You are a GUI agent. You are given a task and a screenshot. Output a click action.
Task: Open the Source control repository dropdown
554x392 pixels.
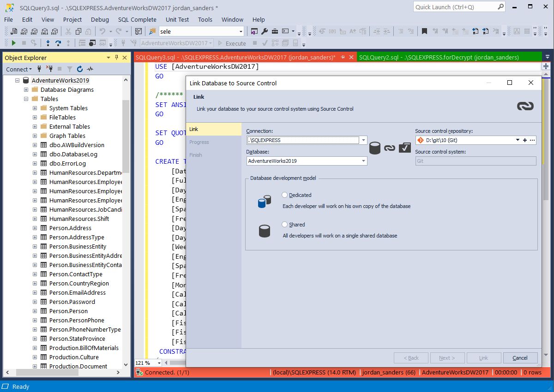[x=517, y=140]
